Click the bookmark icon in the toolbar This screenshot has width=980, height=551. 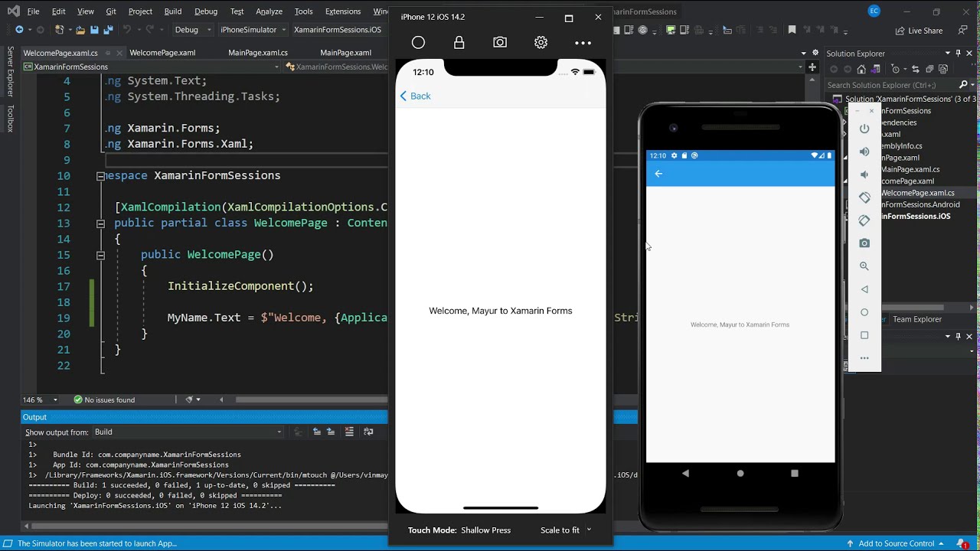tap(792, 30)
